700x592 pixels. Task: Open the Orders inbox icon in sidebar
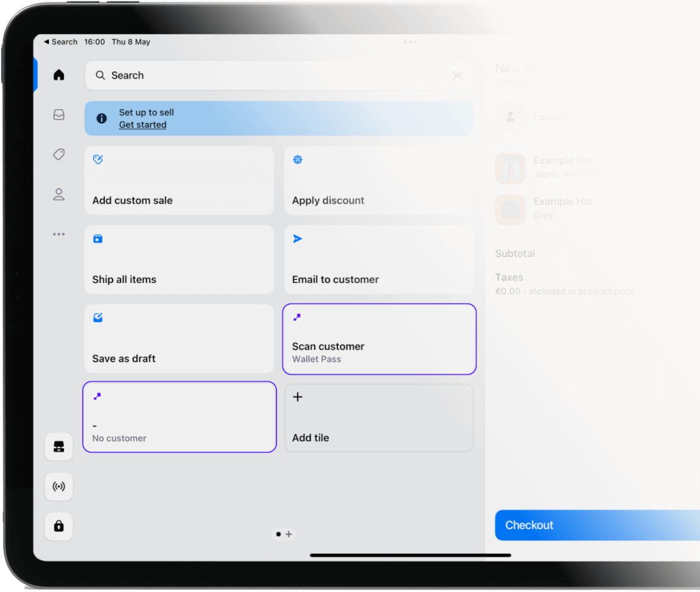click(59, 115)
